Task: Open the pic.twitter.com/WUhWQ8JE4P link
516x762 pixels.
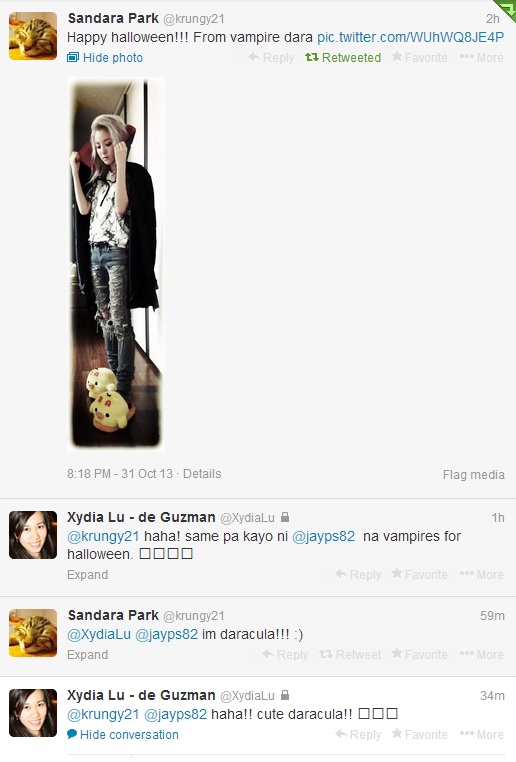Action: tap(411, 37)
